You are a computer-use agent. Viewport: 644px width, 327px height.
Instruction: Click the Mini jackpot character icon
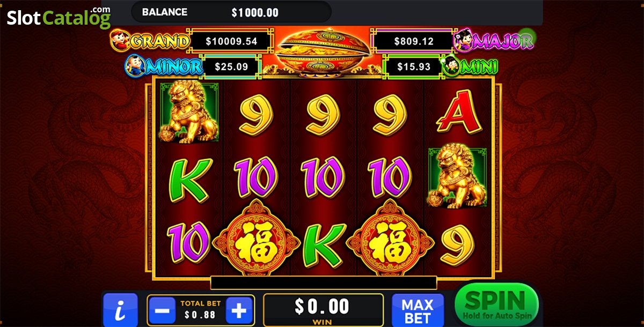(x=451, y=65)
